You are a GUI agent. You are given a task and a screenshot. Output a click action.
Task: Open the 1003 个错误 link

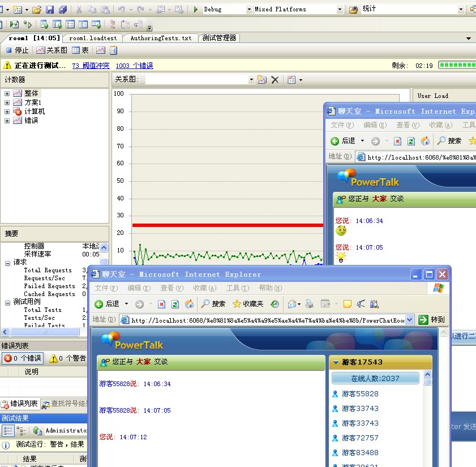pos(135,66)
